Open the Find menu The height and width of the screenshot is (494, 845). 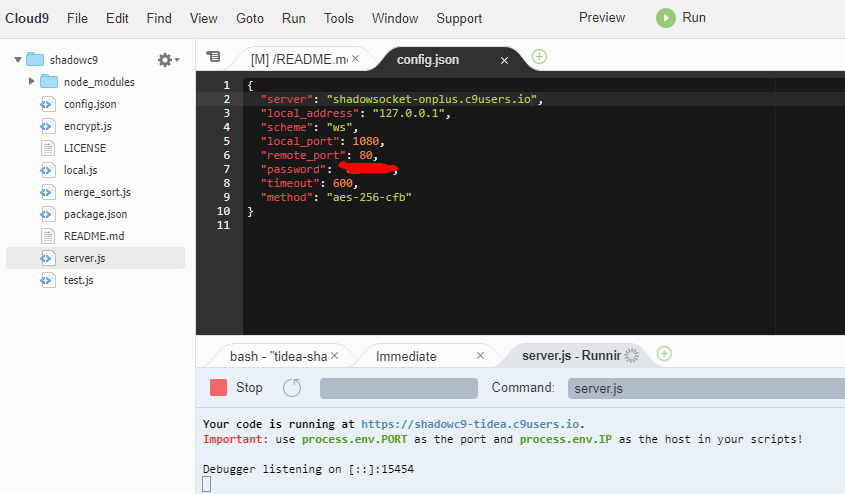tap(159, 18)
